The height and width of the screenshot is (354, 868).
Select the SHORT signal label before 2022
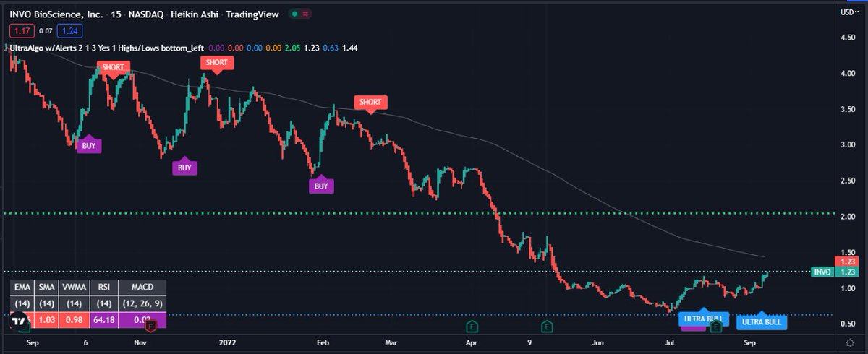216,64
